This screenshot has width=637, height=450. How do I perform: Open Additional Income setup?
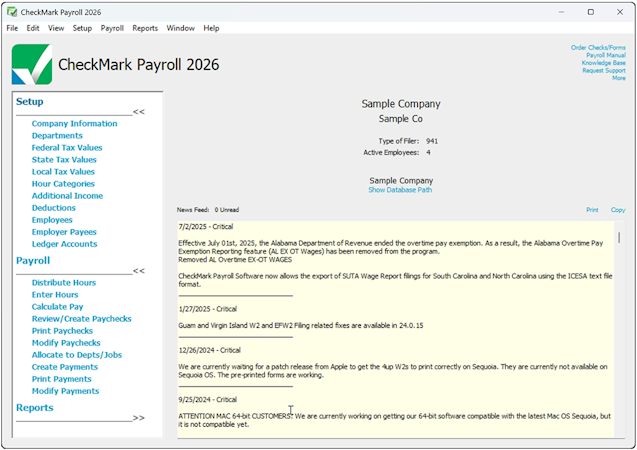click(67, 196)
